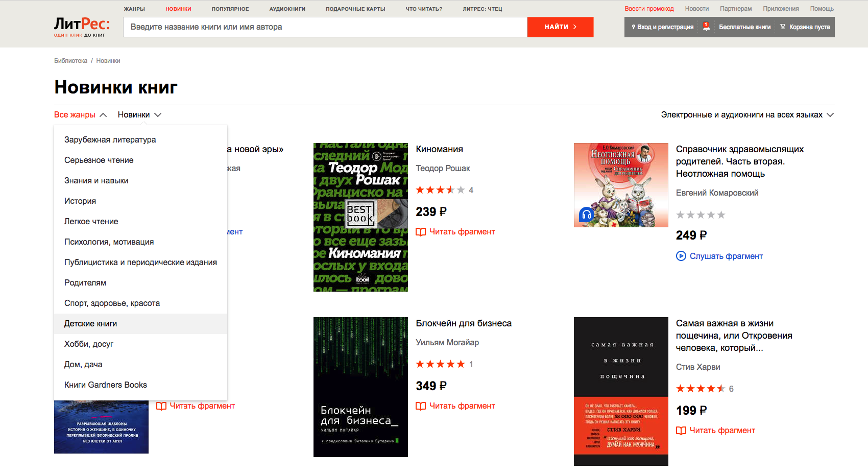The height and width of the screenshot is (475, 868).
Task: Open author Теодор Рошак
Action: click(x=443, y=169)
